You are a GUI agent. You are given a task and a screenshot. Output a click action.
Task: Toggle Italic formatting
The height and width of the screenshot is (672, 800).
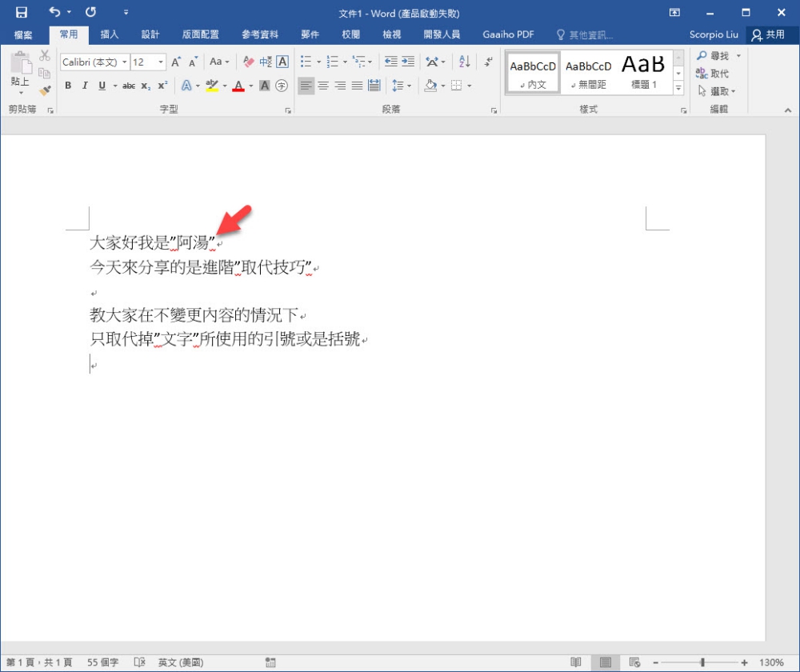click(84, 86)
